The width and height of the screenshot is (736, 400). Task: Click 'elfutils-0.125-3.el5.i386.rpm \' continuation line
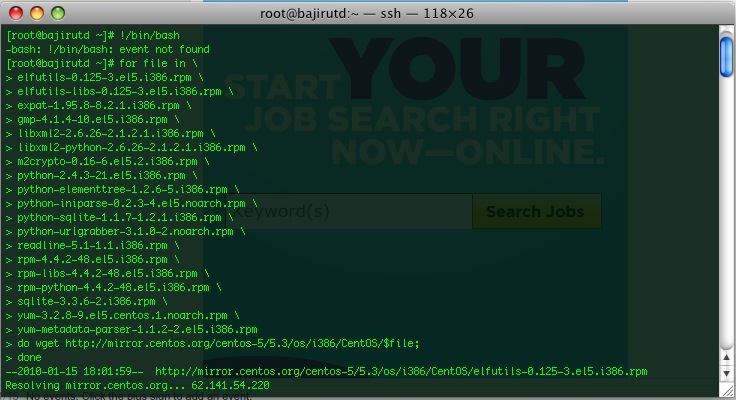click(104, 77)
